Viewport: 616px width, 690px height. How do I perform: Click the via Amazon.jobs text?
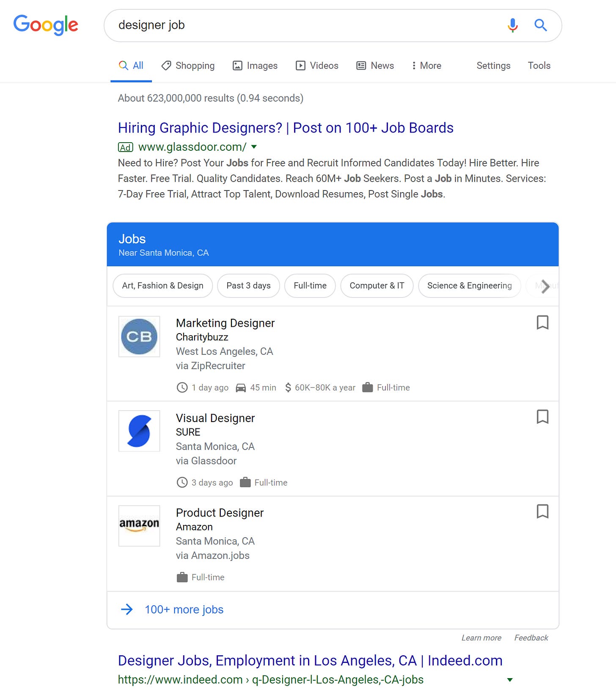(x=212, y=555)
